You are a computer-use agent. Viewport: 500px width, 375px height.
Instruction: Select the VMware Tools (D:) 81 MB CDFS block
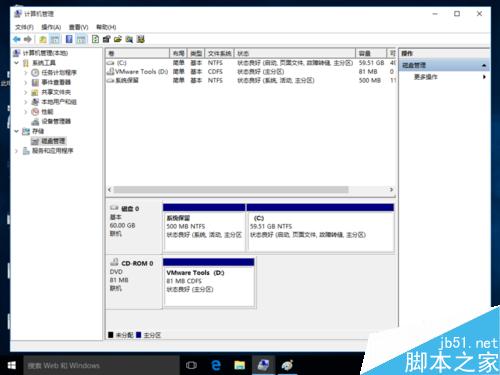click(x=209, y=282)
